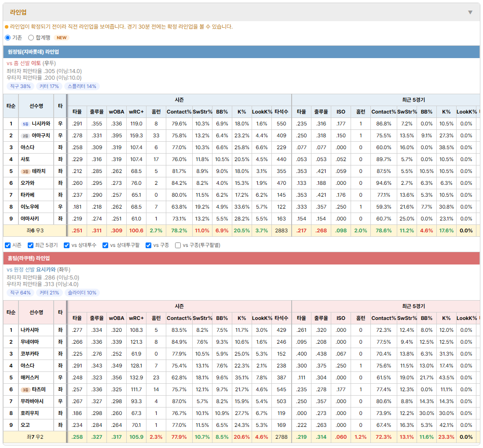Toggle the vs 상대투수 checkbox
Image resolution: width=483 pixels, height=448 pixels.
pos(66,245)
